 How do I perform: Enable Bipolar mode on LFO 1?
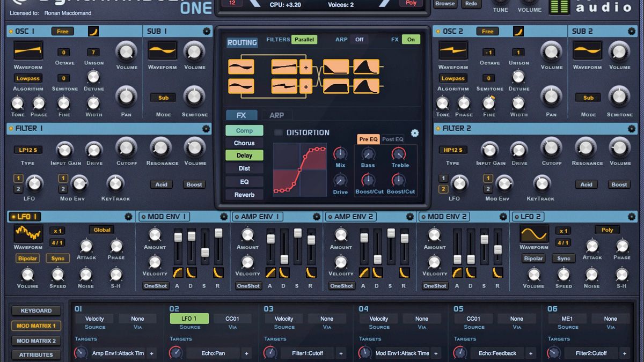(x=27, y=258)
